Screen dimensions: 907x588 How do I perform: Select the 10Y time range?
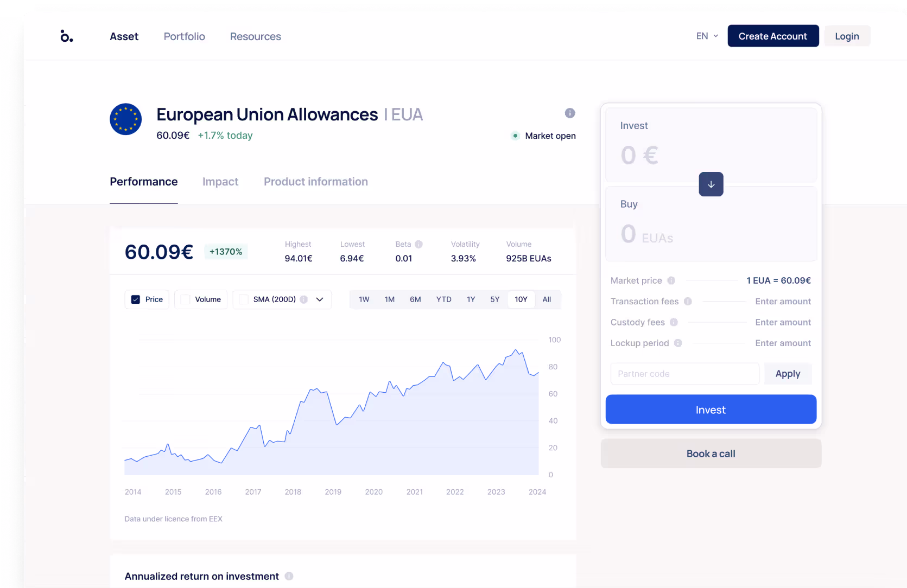tap(521, 299)
